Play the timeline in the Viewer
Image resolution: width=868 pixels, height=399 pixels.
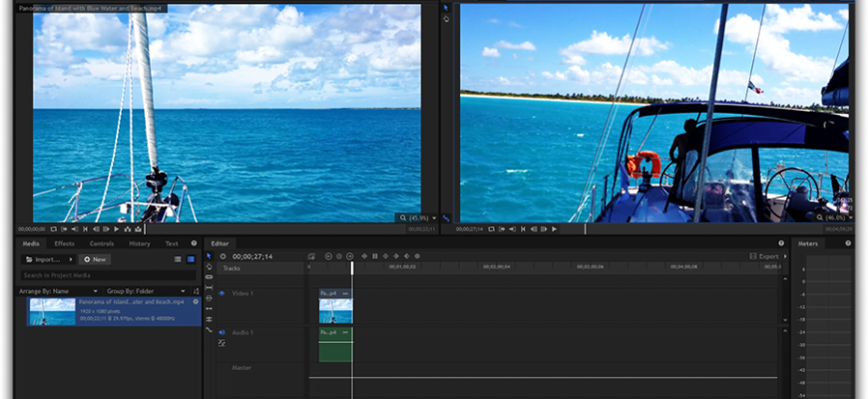pyautogui.click(x=554, y=229)
